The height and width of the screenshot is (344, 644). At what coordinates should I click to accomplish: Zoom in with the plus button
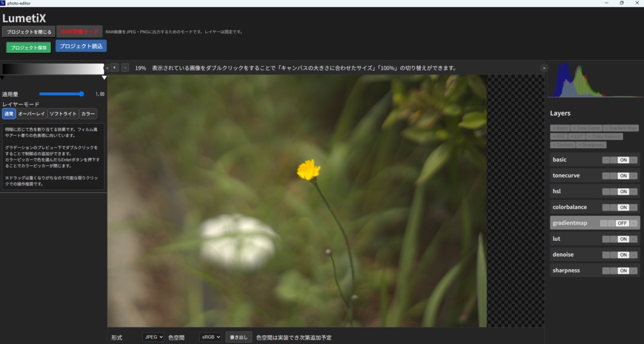114,68
